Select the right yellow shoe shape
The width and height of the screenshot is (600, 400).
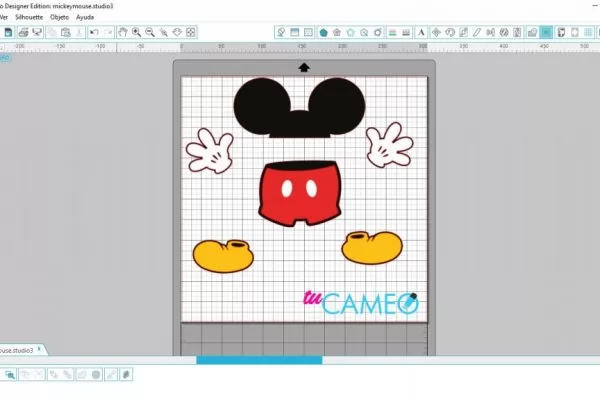pyautogui.click(x=372, y=247)
